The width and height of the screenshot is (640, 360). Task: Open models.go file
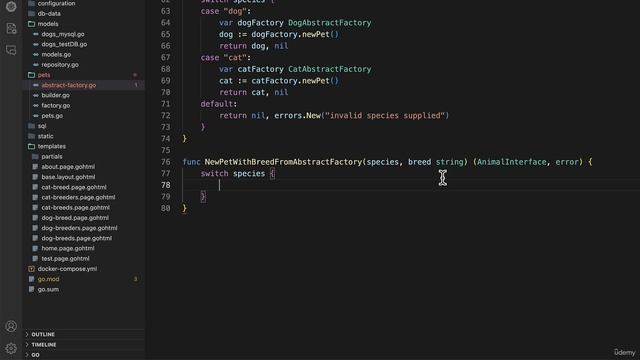pyautogui.click(x=56, y=54)
